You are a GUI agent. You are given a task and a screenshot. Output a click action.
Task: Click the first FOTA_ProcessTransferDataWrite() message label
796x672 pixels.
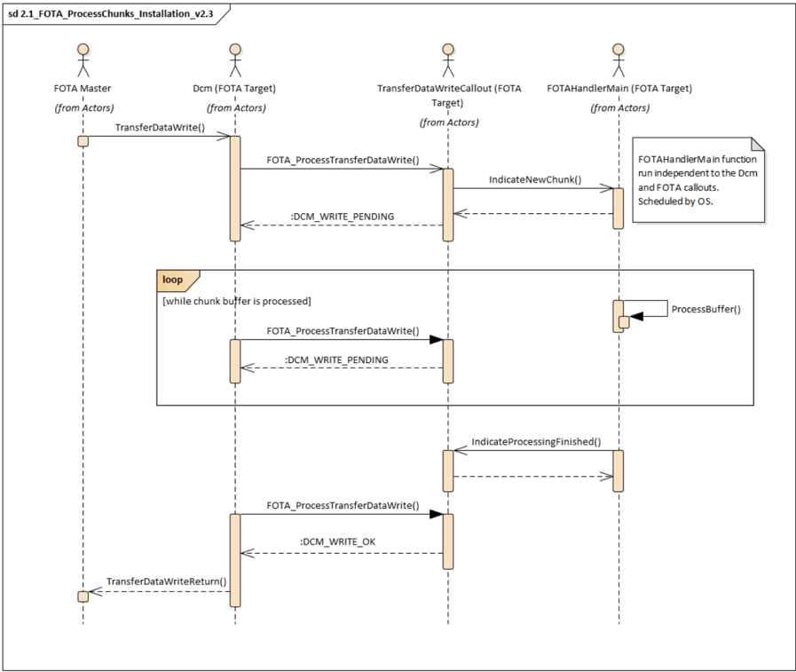[343, 160]
